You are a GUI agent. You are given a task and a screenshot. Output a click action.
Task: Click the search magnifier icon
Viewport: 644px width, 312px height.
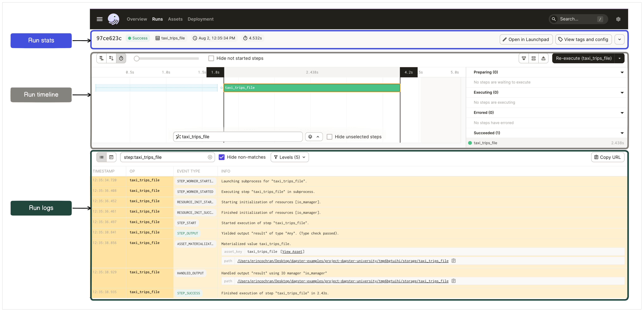554,19
